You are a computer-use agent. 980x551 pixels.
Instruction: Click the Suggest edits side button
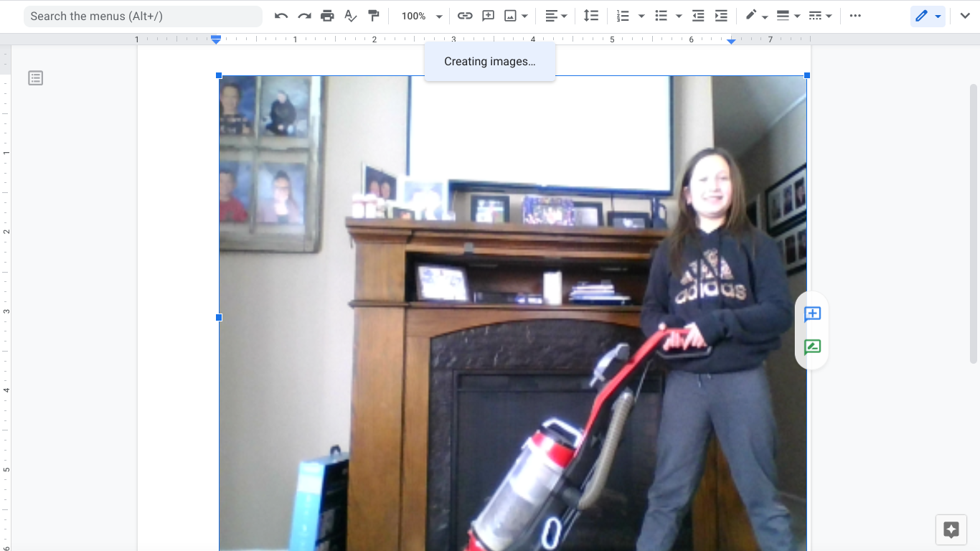[812, 347]
